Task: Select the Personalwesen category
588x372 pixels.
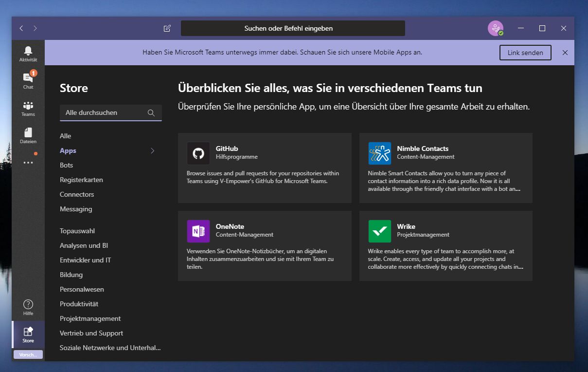Action: [x=82, y=289]
